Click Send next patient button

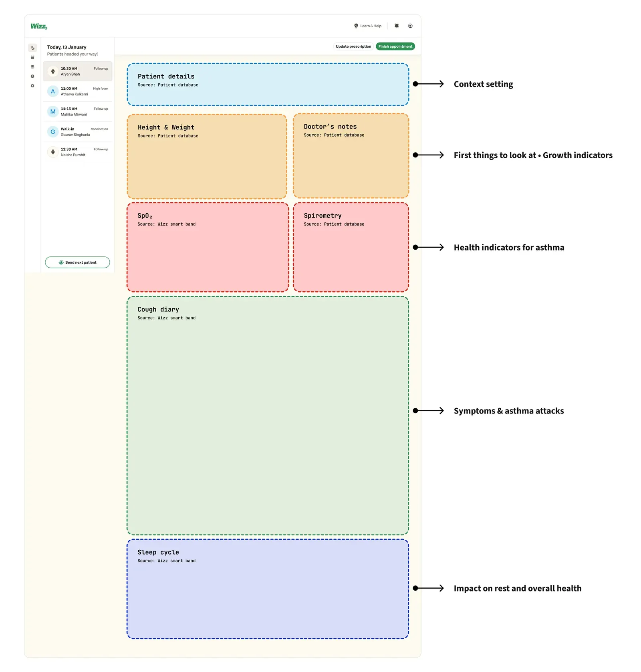coord(78,262)
